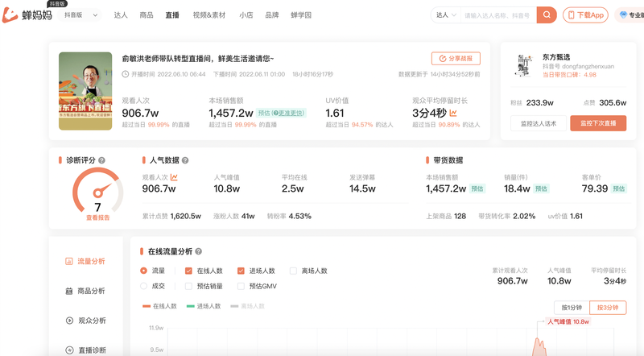The height and width of the screenshot is (356, 644).
Task: Enable the 离场人数 checkbox
Action: pos(294,271)
